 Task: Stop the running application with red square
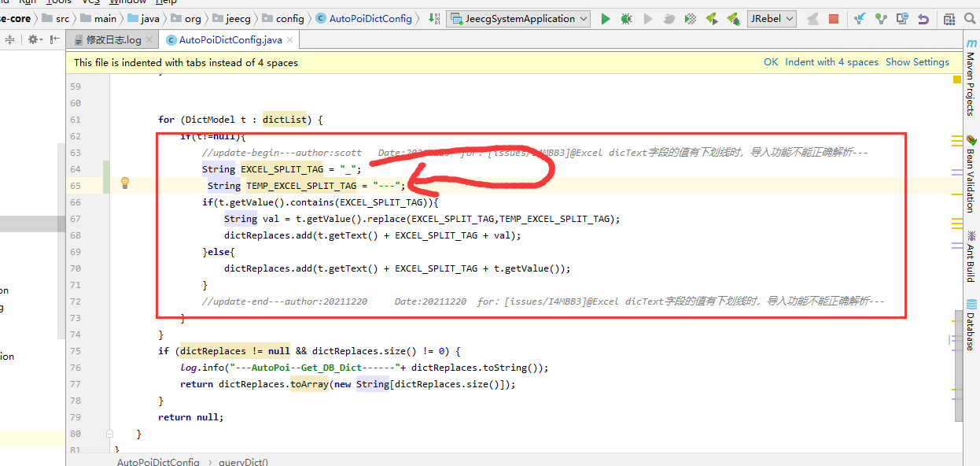(834, 19)
